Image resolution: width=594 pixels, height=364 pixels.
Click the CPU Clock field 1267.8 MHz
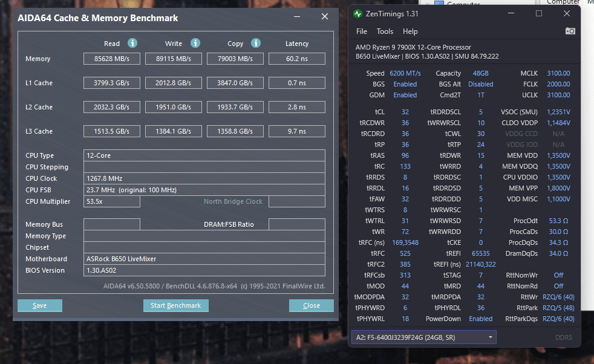tap(204, 178)
